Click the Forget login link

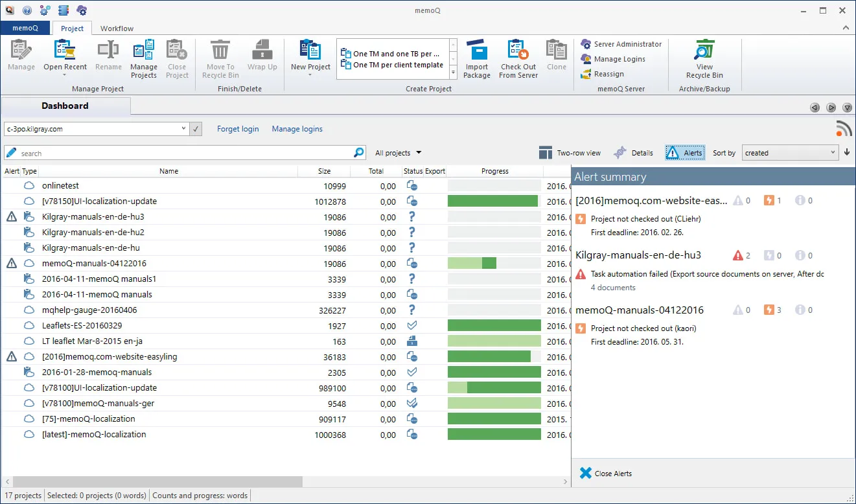point(238,129)
